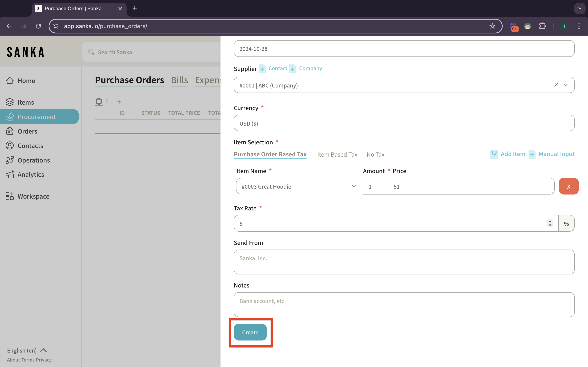Switch to Item Based Tax tab
The image size is (588, 367).
pyautogui.click(x=337, y=155)
